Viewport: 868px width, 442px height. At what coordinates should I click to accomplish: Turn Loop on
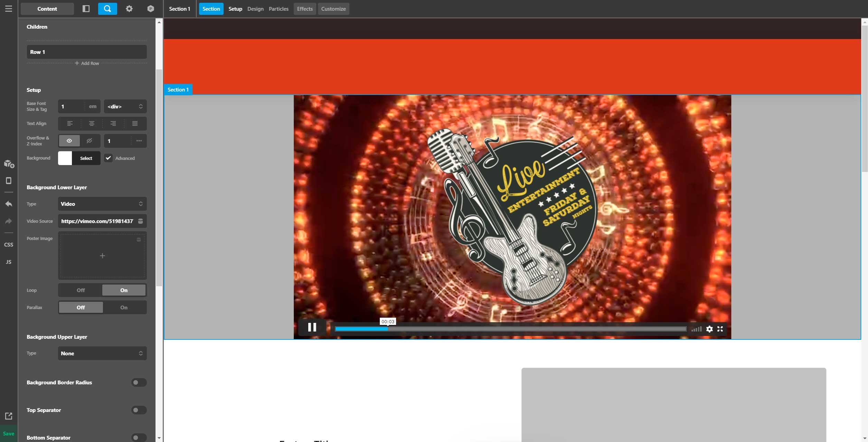click(124, 290)
